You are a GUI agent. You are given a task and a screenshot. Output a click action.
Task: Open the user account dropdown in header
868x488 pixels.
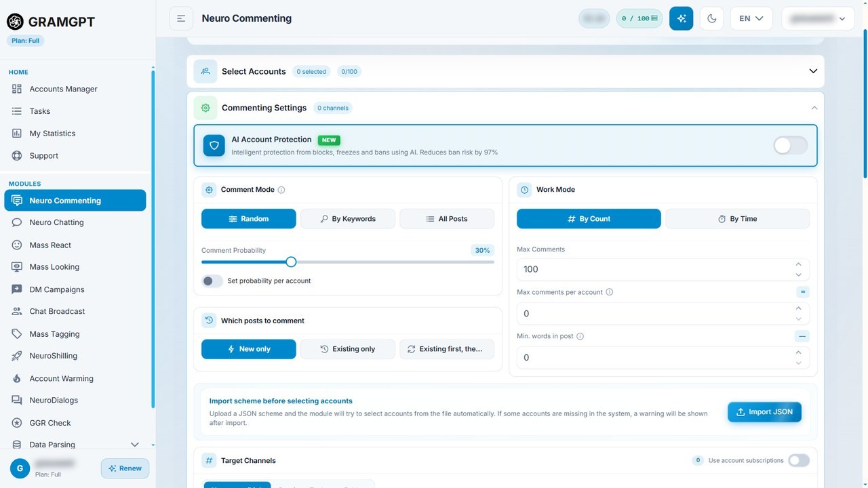[817, 18]
